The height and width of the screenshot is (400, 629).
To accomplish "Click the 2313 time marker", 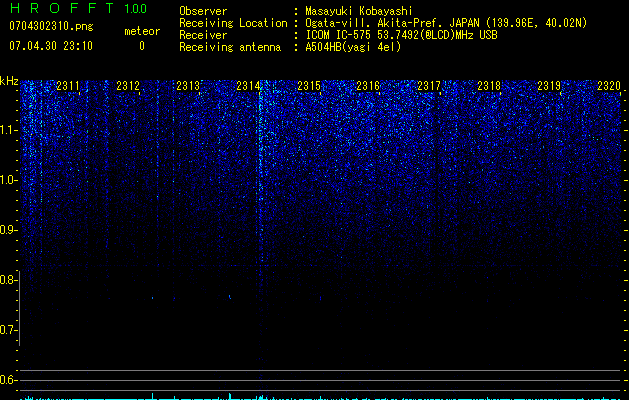I will pos(188,85).
